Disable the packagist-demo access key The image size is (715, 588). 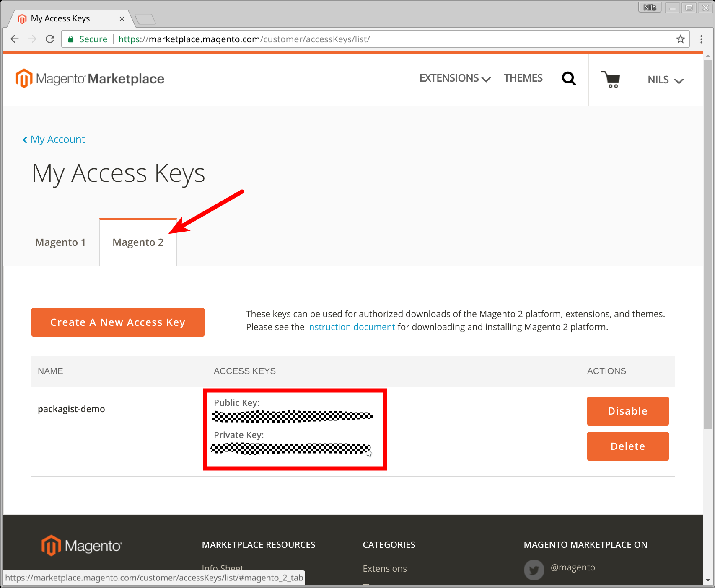(x=627, y=411)
